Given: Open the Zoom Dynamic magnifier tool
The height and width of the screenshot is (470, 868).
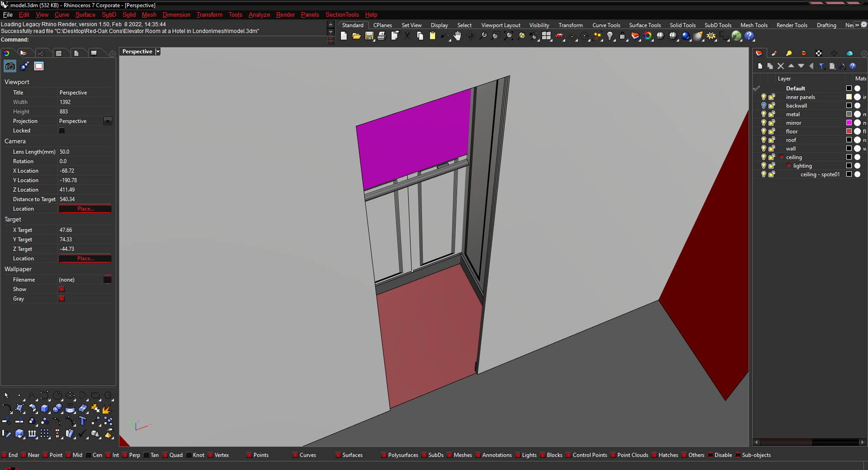Looking at the screenshot, I should 484,36.
